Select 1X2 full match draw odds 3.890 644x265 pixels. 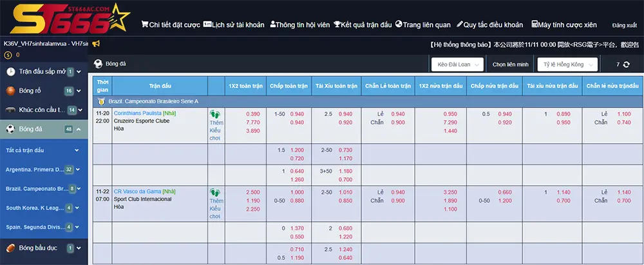(253, 130)
